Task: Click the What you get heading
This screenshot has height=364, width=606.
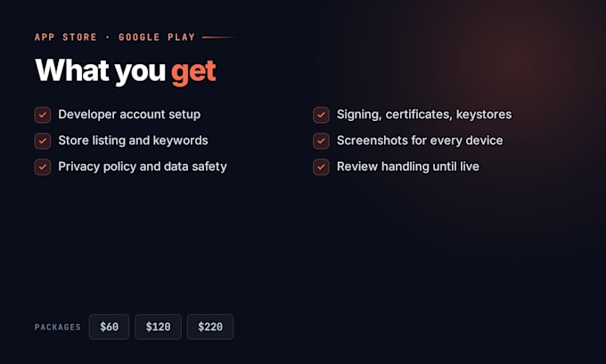Action: 126,71
